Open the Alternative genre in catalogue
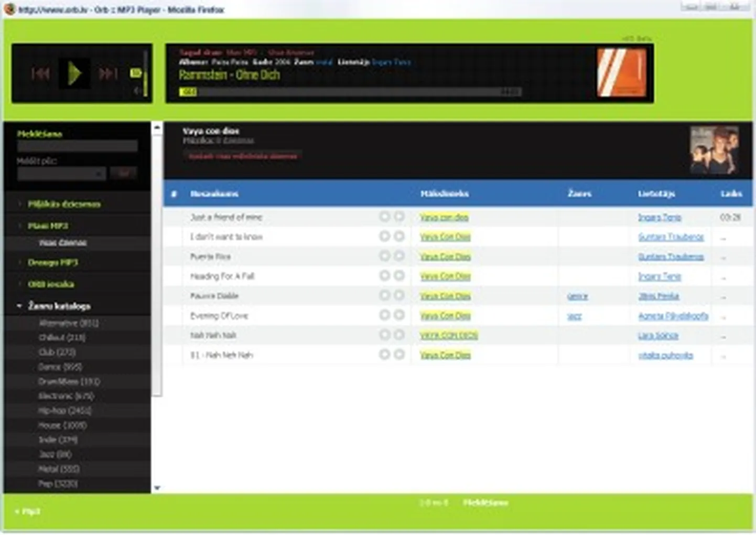This screenshot has height=535, width=756. click(69, 323)
